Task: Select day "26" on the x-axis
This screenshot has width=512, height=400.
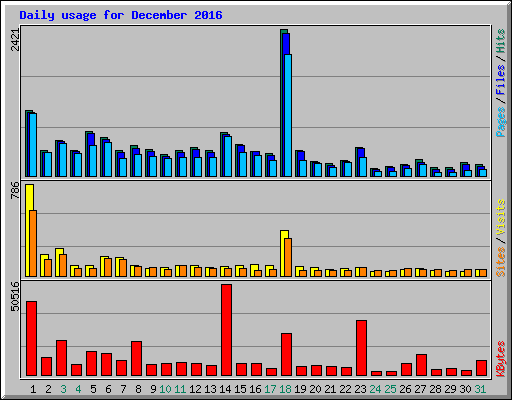Action: 405,389
